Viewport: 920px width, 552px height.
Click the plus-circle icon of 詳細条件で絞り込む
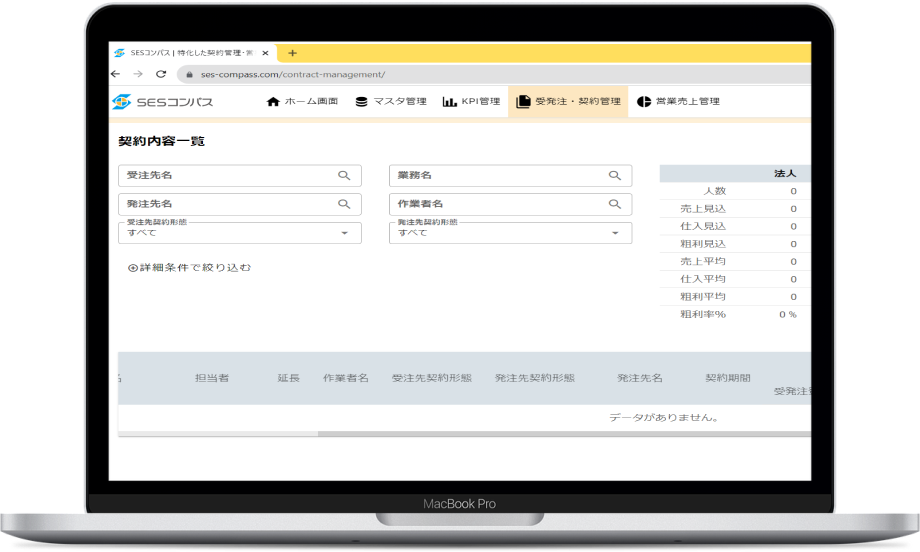pos(133,268)
